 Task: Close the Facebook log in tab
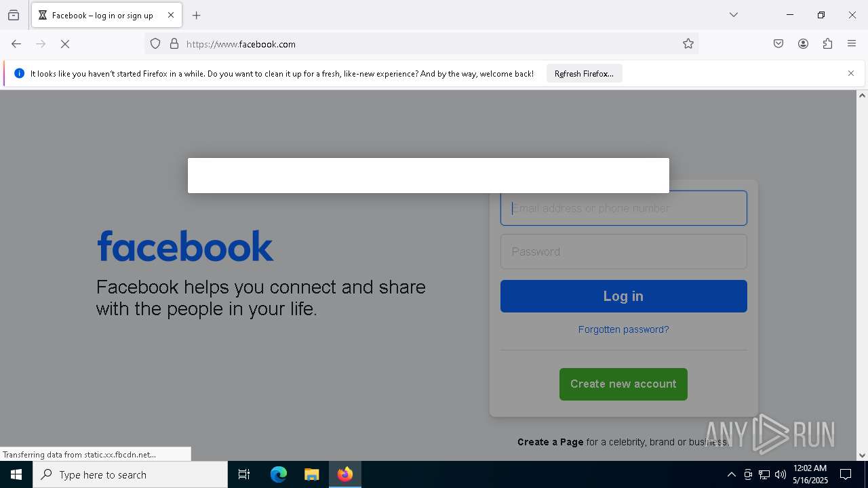coord(171,15)
